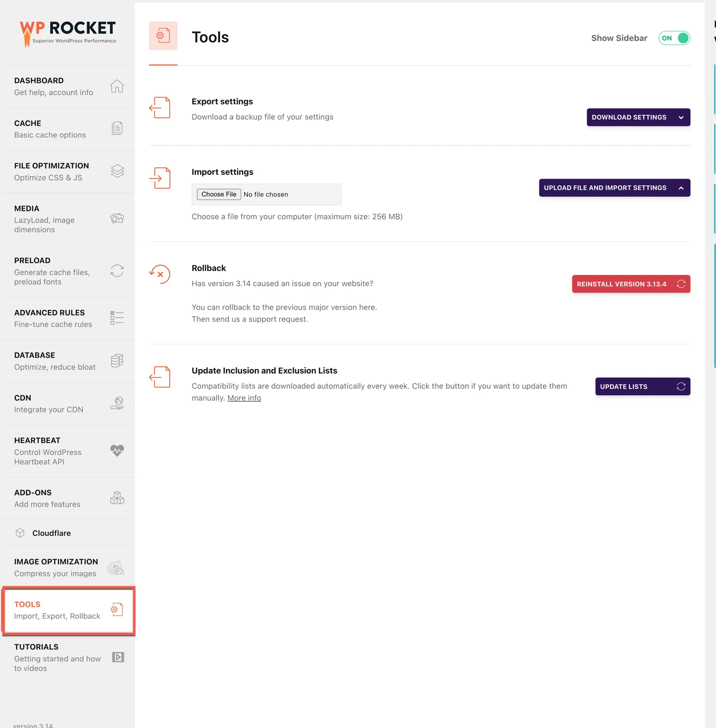Image resolution: width=716 pixels, height=728 pixels.
Task: Collapse the Upload File and Import Settings panel
Action: (614, 188)
